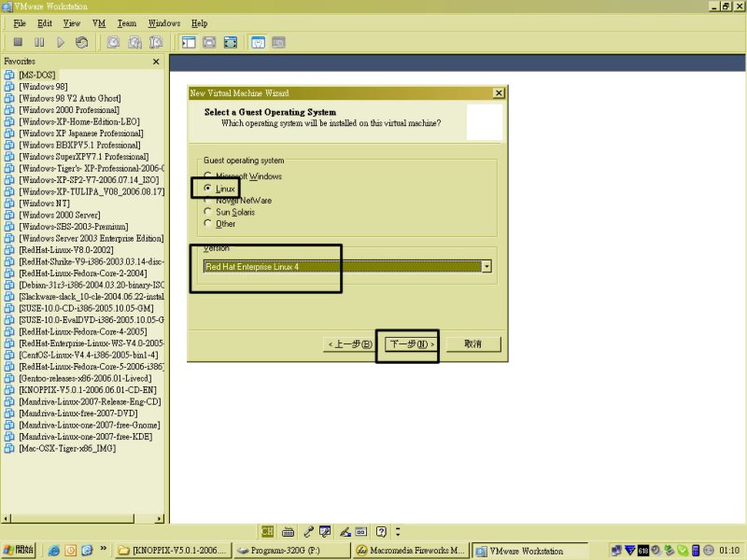Click the Summary view toolbar icon
This screenshot has width=747, height=560.
click(258, 42)
